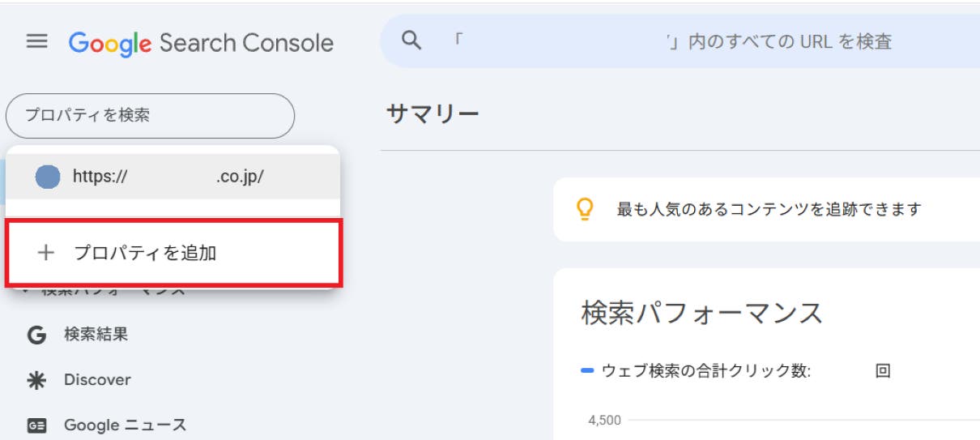The height and width of the screenshot is (440, 980).
Task: Click the Discover asterisk icon
Action: [x=36, y=380]
